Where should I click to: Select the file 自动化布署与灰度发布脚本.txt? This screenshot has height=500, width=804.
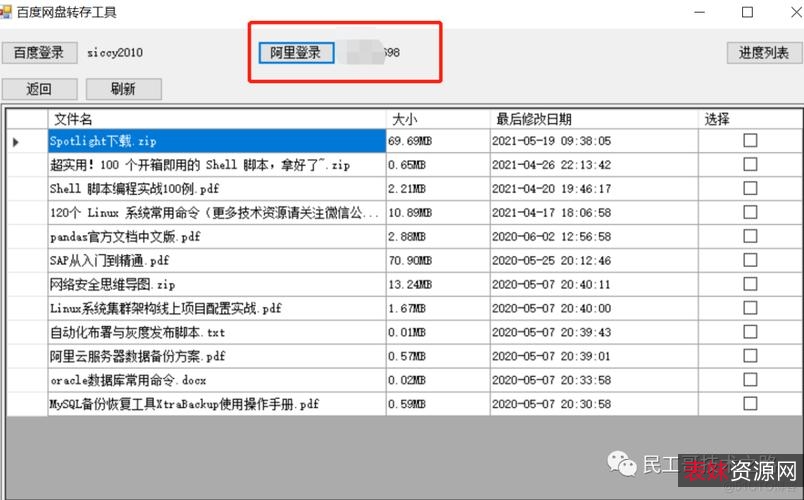tap(217, 332)
